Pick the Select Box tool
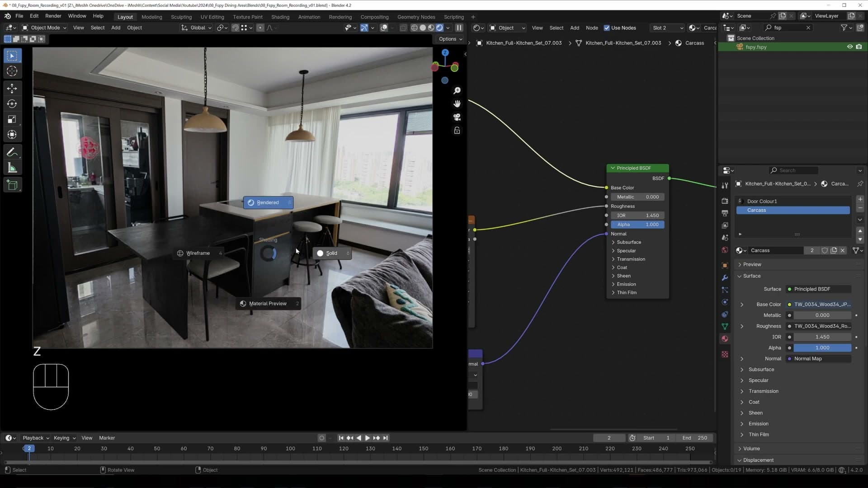Viewport: 868px width, 488px height. 12,56
